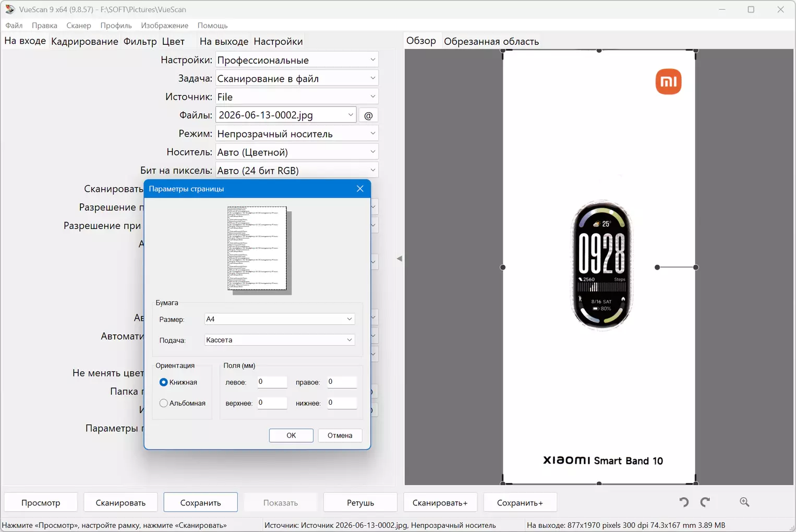Screen dimensions: 796x532
Task: Open the Носитель dropdown
Action: (297, 152)
